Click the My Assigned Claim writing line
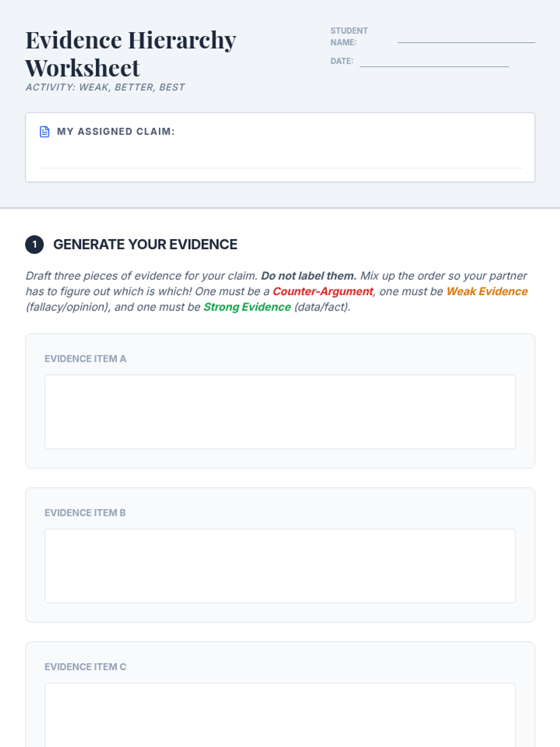 (x=280, y=168)
